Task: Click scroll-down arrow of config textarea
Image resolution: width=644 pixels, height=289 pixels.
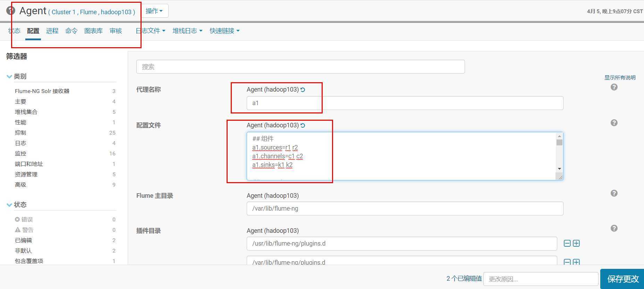Action: coord(559,169)
